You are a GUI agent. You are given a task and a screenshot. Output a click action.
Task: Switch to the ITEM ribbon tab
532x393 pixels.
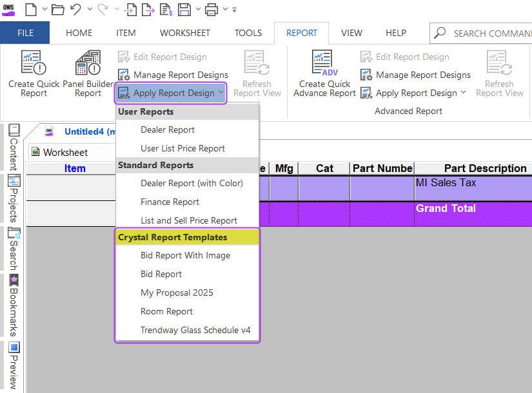[x=126, y=33]
